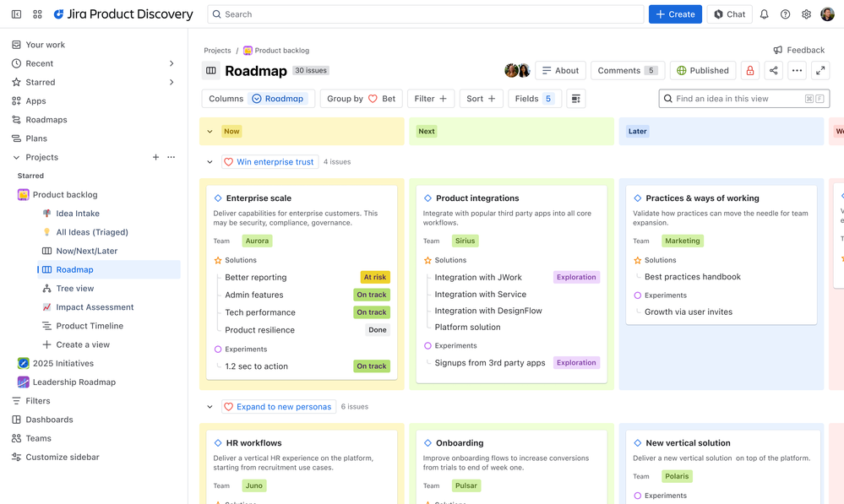
Task: Click the collaborator avatars in the header
Action: 517,70
